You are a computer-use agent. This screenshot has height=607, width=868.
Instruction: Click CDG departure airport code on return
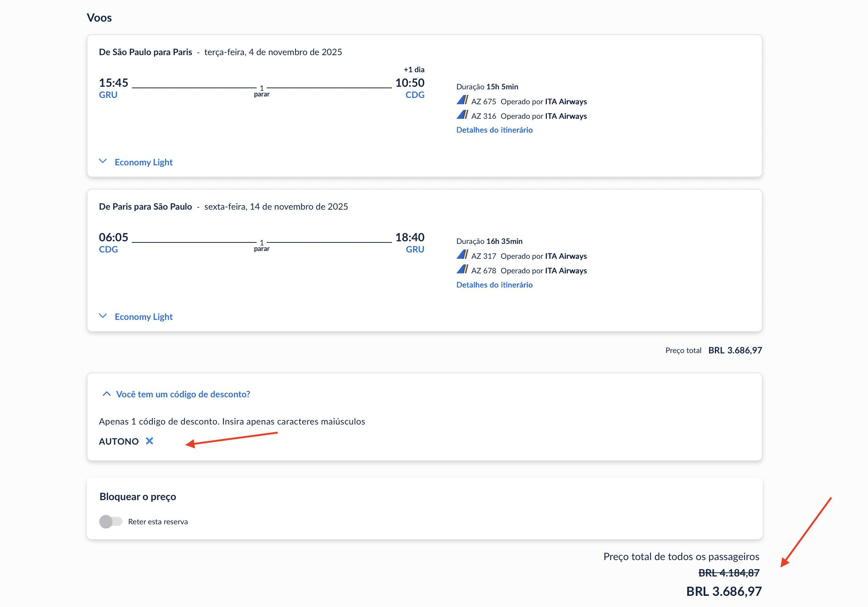pos(108,250)
